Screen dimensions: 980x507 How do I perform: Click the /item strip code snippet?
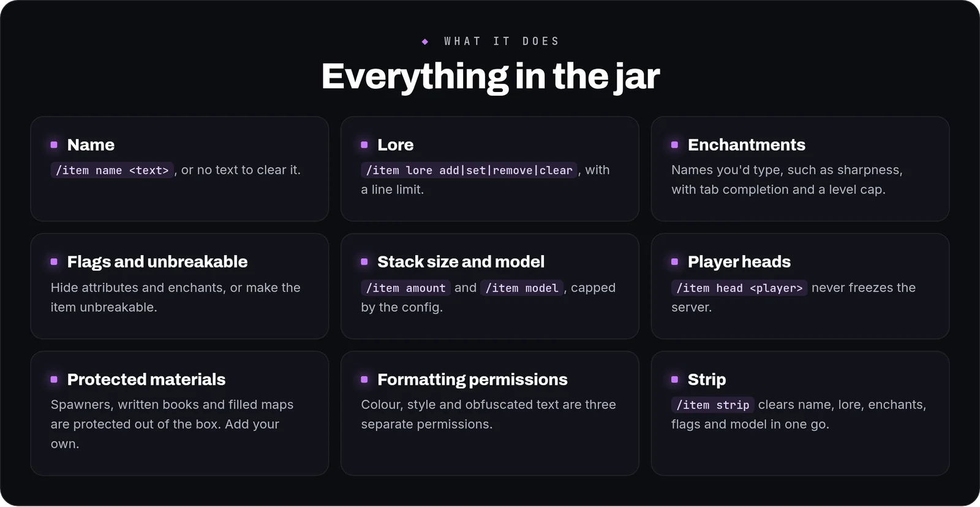click(712, 405)
